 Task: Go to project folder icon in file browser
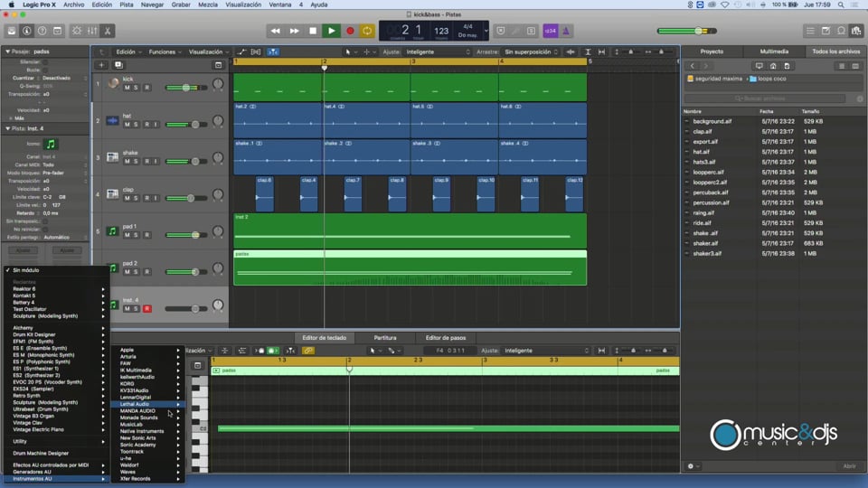[787, 66]
